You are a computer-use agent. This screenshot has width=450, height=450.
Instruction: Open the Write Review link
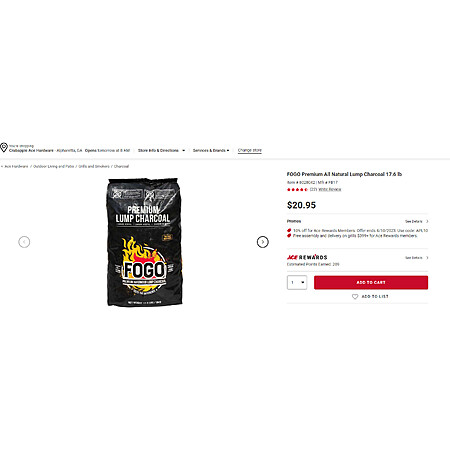pos(330,189)
